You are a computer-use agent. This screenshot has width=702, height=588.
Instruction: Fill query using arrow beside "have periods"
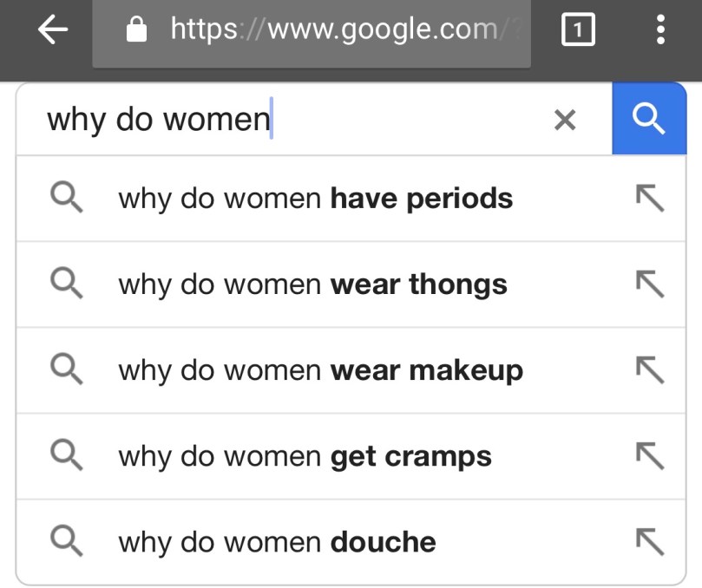point(649,199)
